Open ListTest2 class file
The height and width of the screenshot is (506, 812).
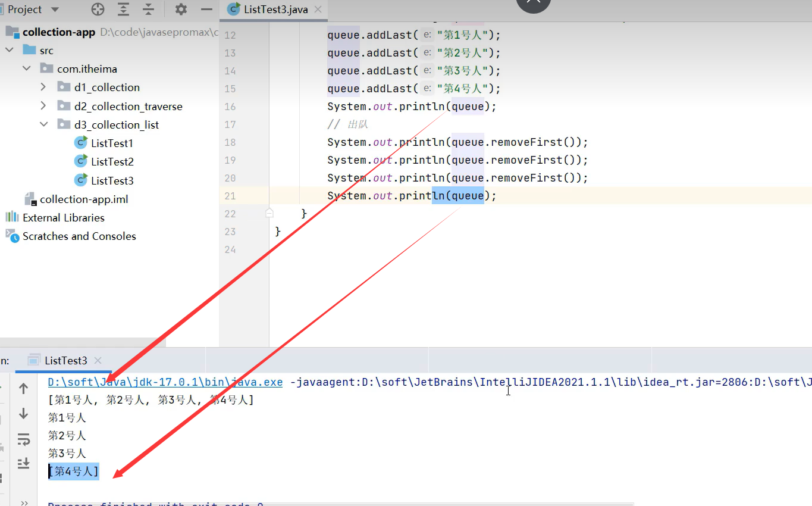[x=112, y=161]
